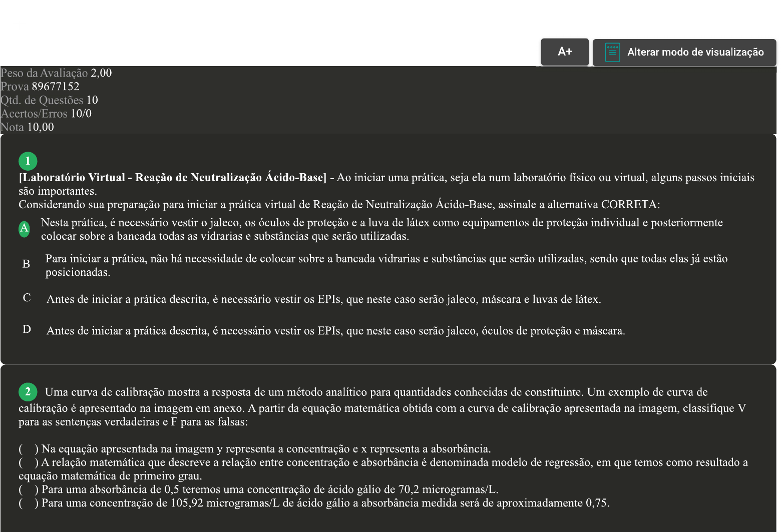Pick option letter D in question 1
Image resolution: width=782 pixels, height=532 pixels.
[x=27, y=329]
